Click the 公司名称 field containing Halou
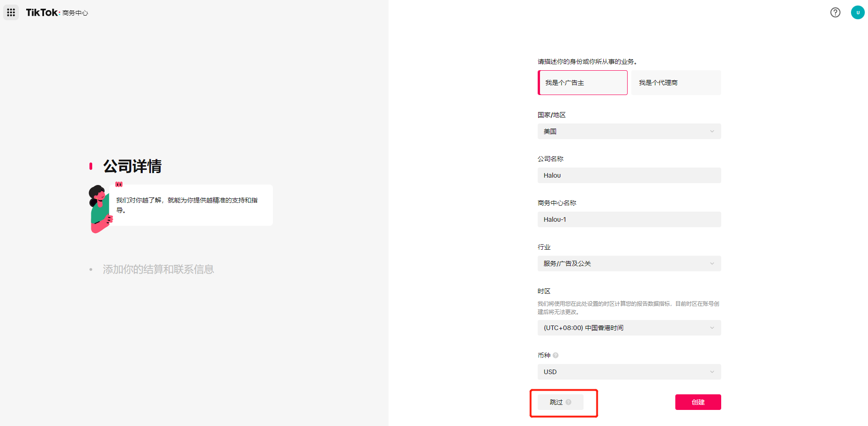This screenshot has width=868, height=426. click(x=629, y=175)
